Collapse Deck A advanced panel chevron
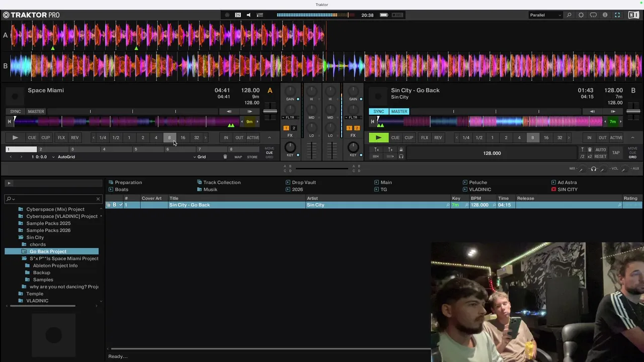This screenshot has height=362, width=644. click(269, 138)
